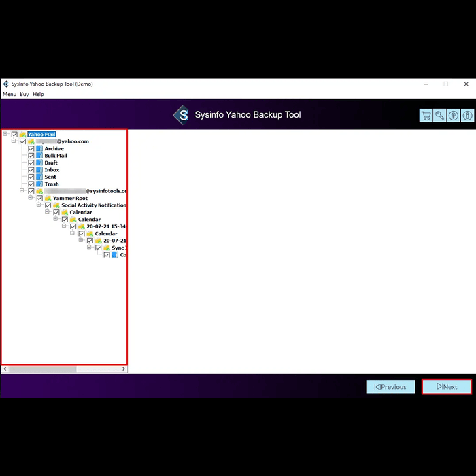Open the Buy menu
Screen dimensions: 476x476
pyautogui.click(x=24, y=94)
